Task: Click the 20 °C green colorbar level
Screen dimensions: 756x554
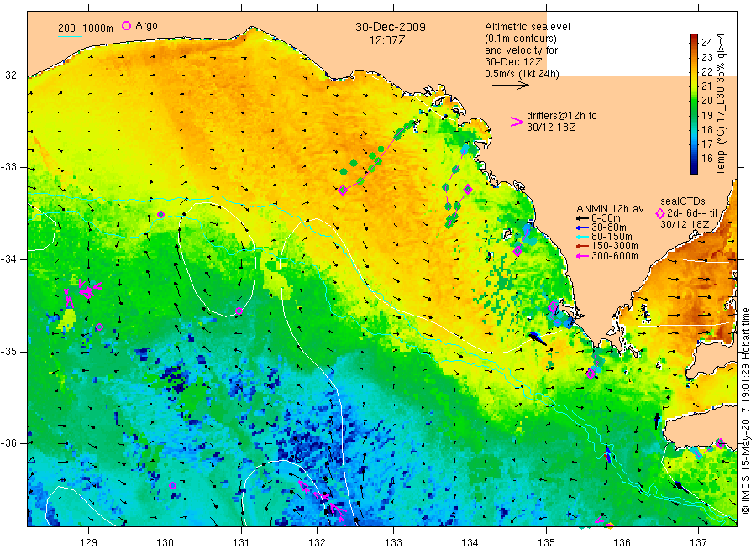Action: tap(695, 100)
